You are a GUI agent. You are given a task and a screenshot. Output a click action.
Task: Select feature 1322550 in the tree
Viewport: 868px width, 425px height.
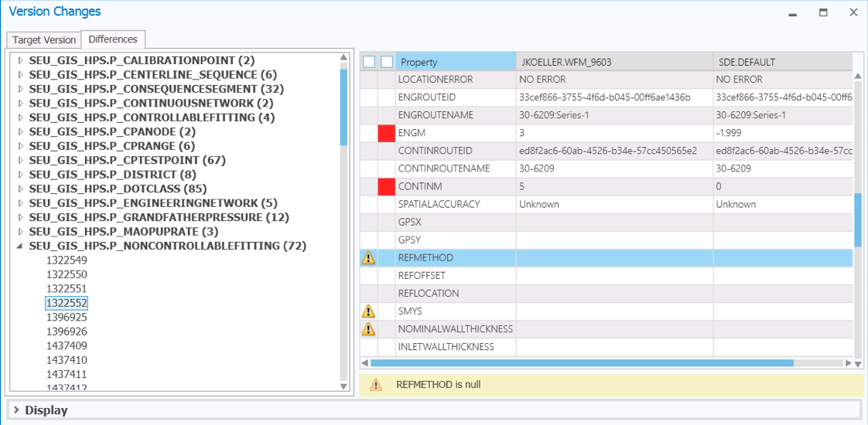click(x=67, y=274)
